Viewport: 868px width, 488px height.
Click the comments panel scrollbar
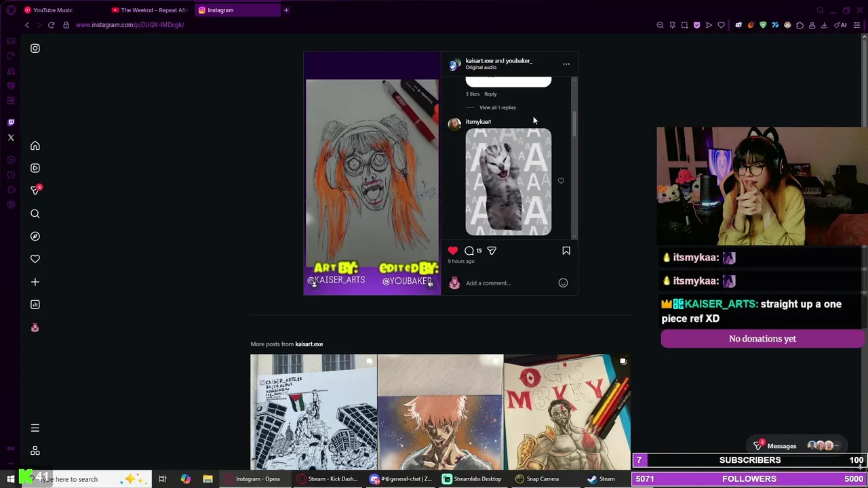tap(575, 123)
